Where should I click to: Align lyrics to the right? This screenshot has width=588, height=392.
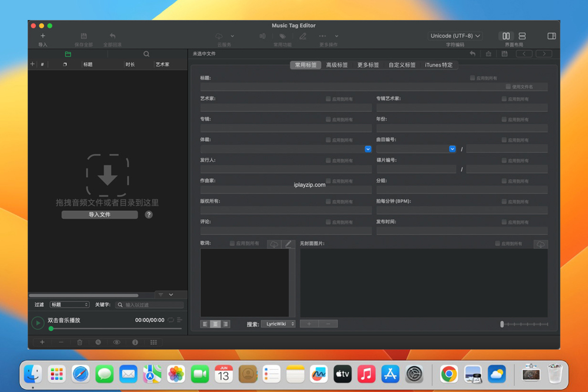tap(225, 324)
